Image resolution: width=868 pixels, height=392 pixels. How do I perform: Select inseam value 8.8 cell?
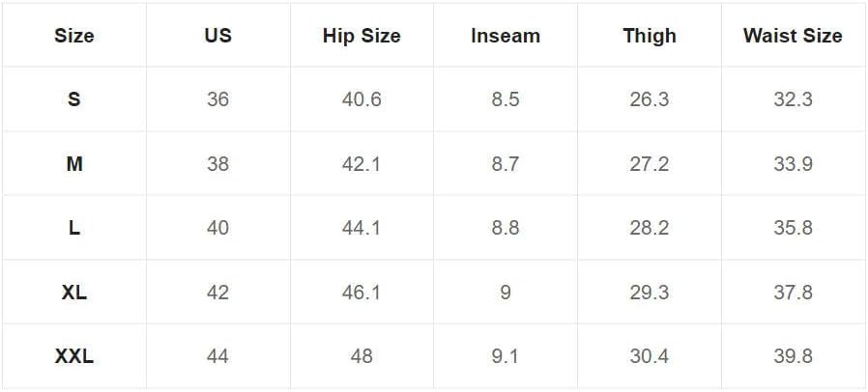[506, 228]
